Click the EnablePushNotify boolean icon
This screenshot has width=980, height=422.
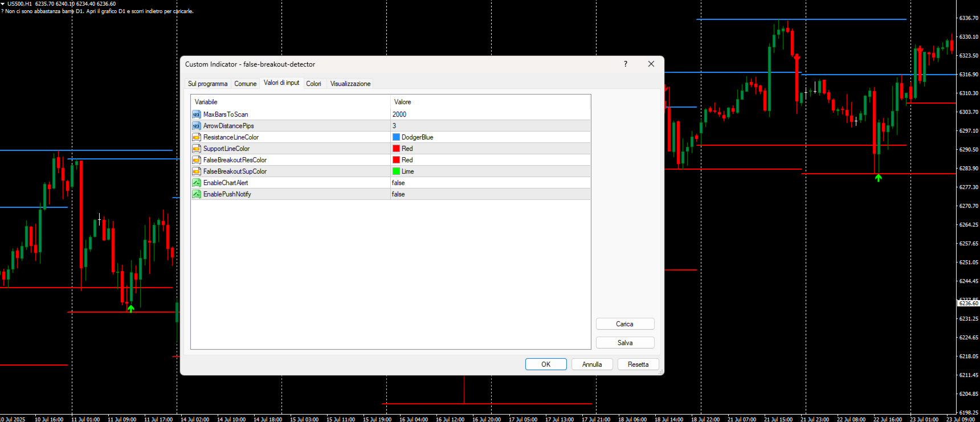pos(197,194)
